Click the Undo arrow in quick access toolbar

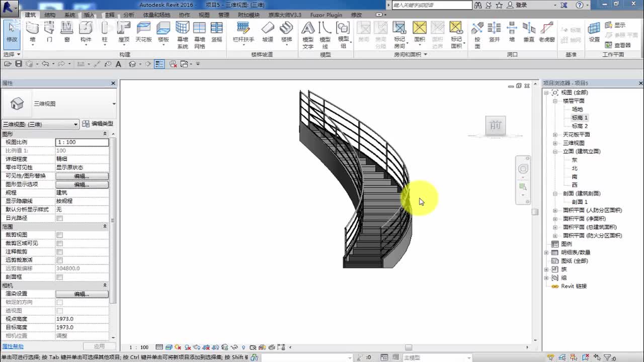coord(45,64)
